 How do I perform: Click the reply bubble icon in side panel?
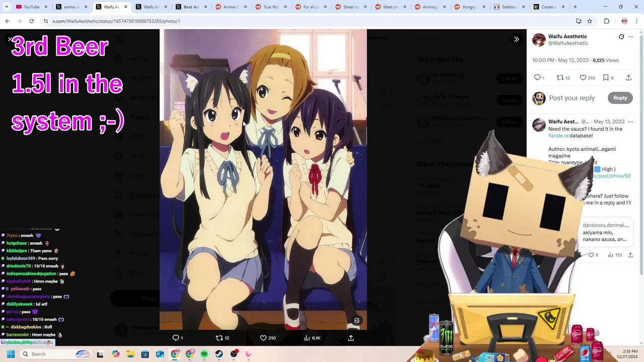(x=537, y=77)
